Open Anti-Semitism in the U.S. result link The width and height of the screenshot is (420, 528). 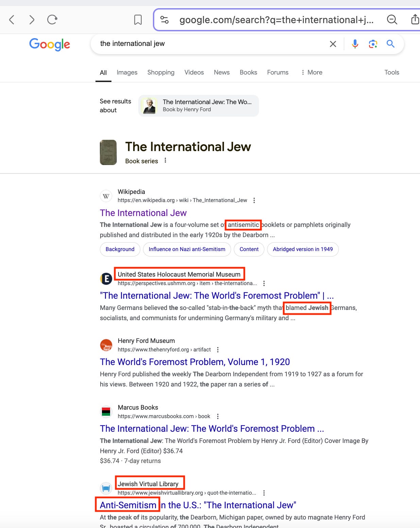coord(198,505)
